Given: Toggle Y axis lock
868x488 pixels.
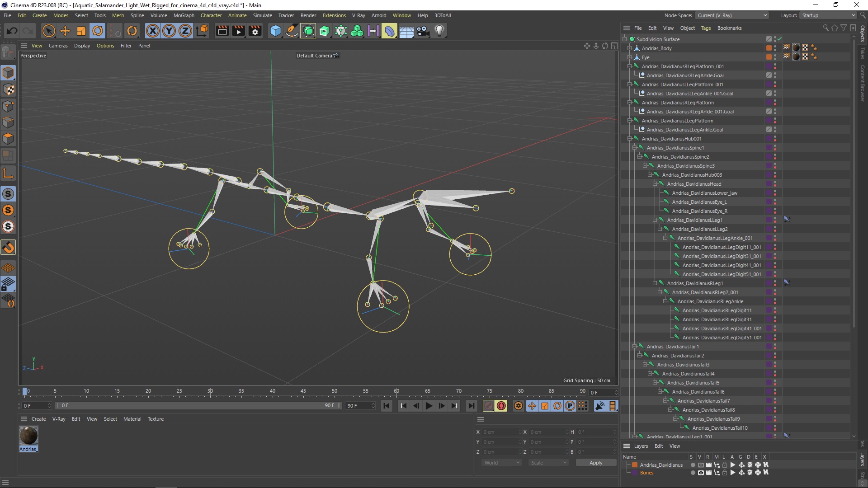Looking at the screenshot, I should click(169, 31).
